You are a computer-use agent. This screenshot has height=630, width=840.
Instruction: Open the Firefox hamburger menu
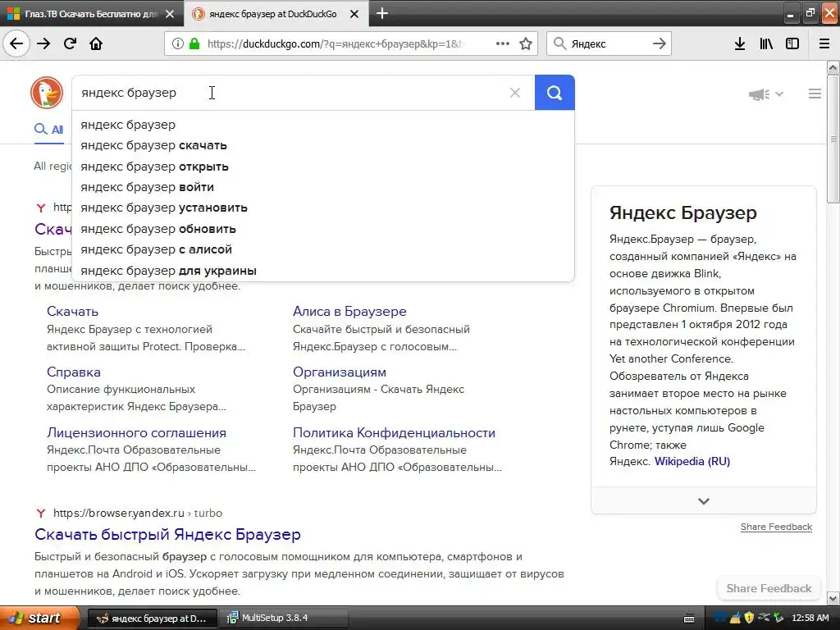(x=824, y=43)
